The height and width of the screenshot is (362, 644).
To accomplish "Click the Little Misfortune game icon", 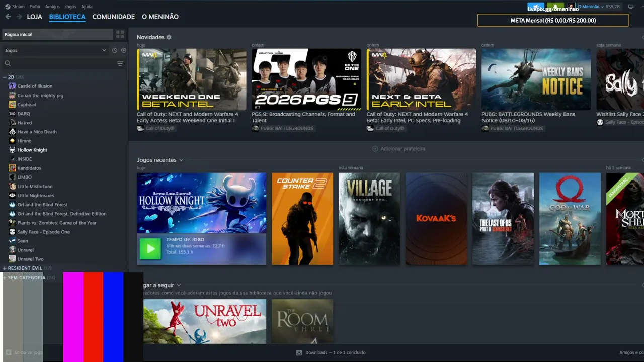I will [x=12, y=186].
